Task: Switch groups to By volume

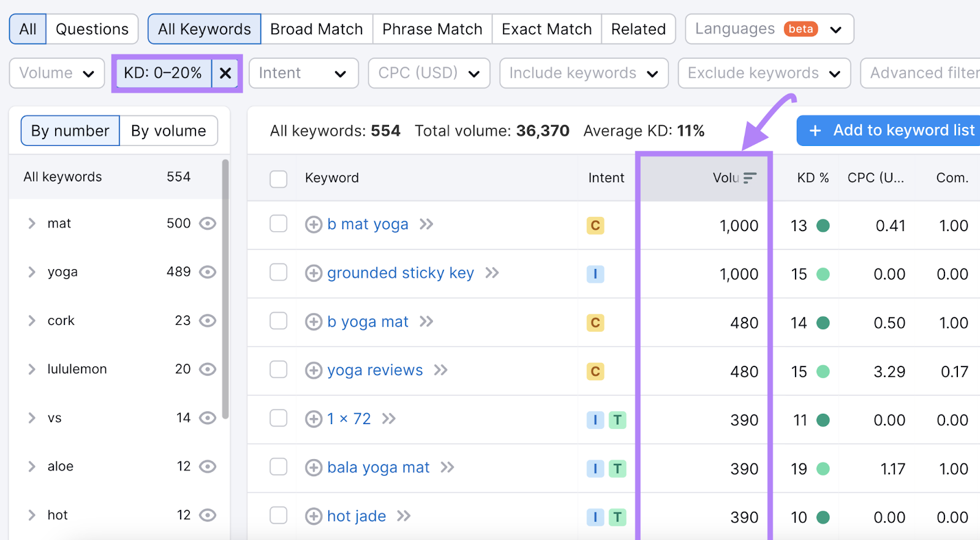Action: (x=168, y=131)
